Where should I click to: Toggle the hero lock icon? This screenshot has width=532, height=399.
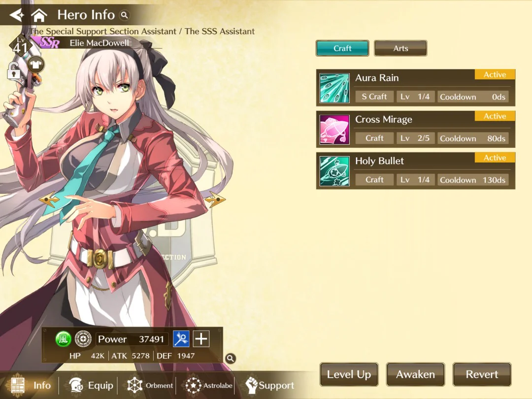(14, 70)
